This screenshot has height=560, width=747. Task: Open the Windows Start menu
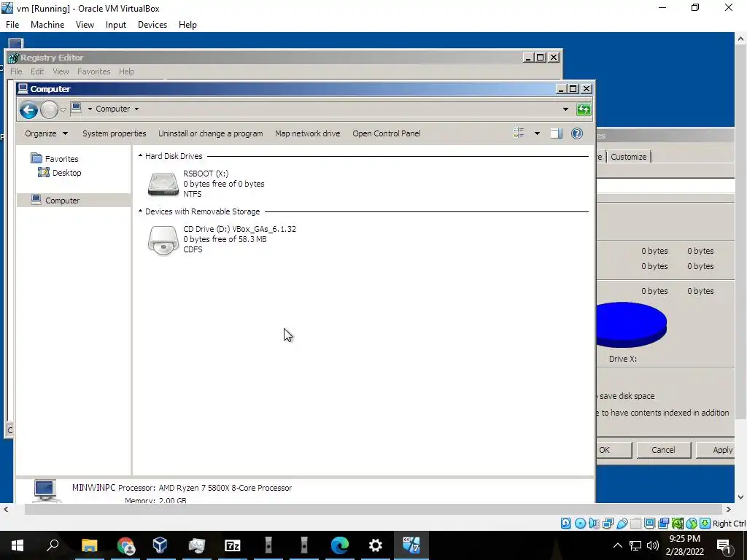18,545
